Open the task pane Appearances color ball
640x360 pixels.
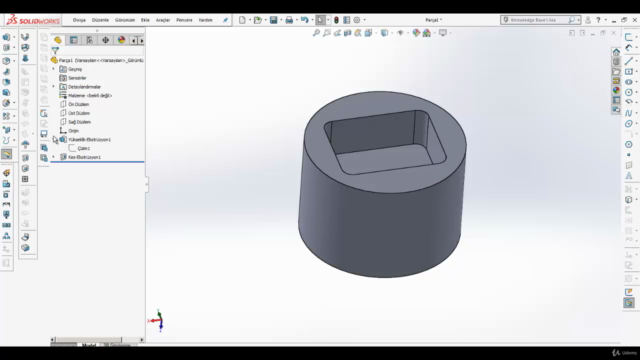(x=616, y=90)
